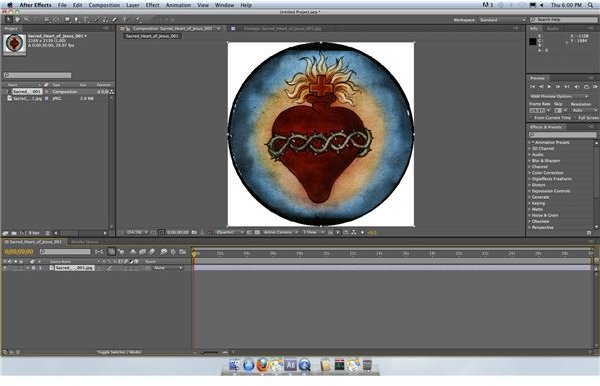Open the preview Resolution Auto dropdown
600x386 pixels.
pos(584,111)
